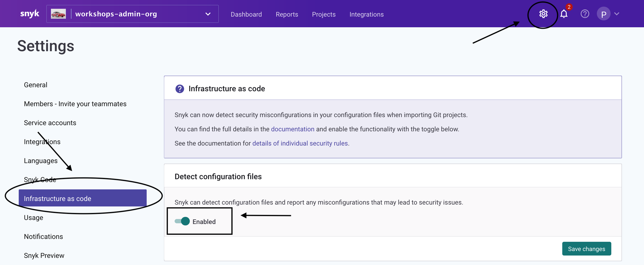Click the Infrastructure as code help icon
This screenshot has height=265, width=644.
[180, 89]
